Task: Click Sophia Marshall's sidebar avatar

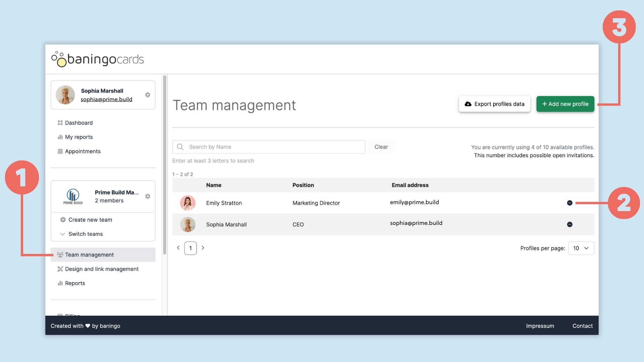Action: pos(65,95)
